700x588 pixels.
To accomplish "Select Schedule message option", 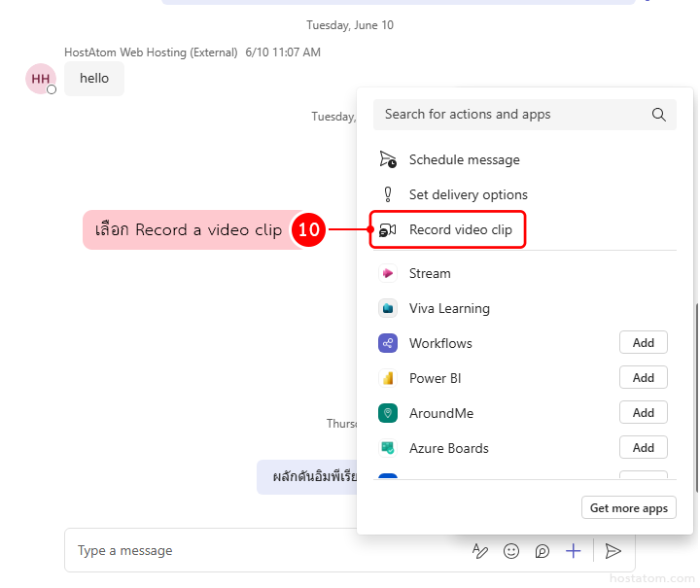I will pyautogui.click(x=464, y=159).
